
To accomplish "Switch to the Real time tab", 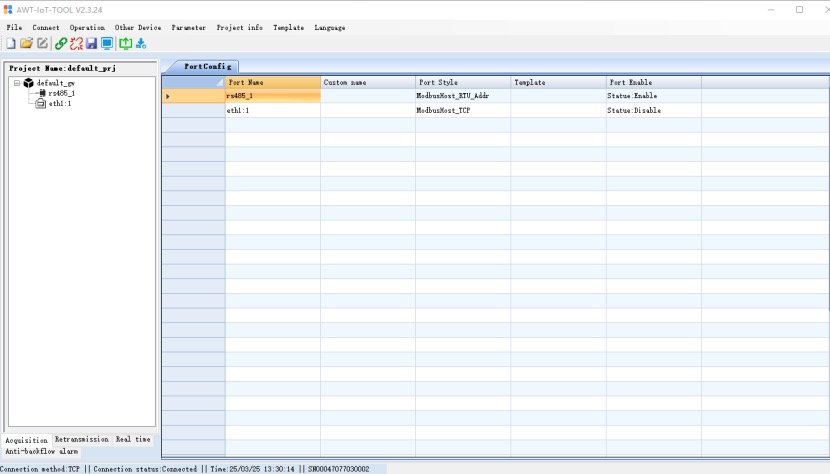I will [x=133, y=440].
